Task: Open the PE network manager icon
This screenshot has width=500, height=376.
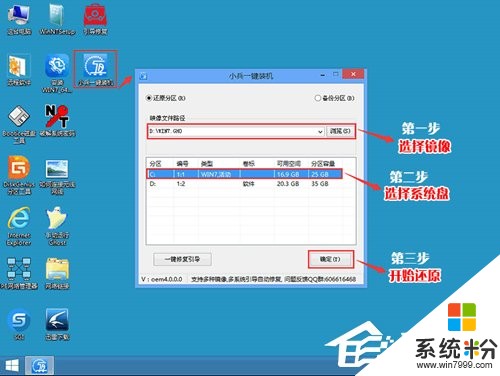Action: pyautogui.click(x=19, y=273)
